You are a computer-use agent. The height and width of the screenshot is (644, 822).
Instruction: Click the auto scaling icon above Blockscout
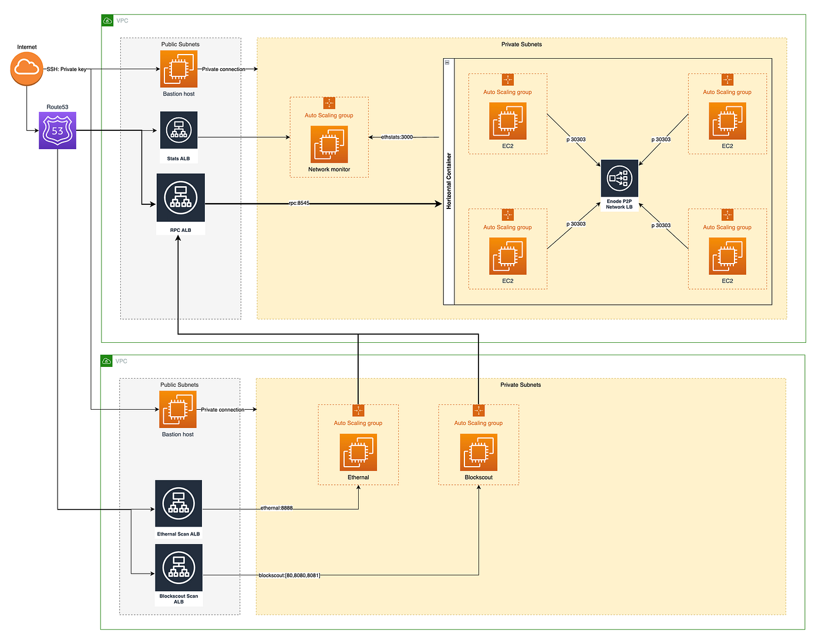click(x=479, y=410)
